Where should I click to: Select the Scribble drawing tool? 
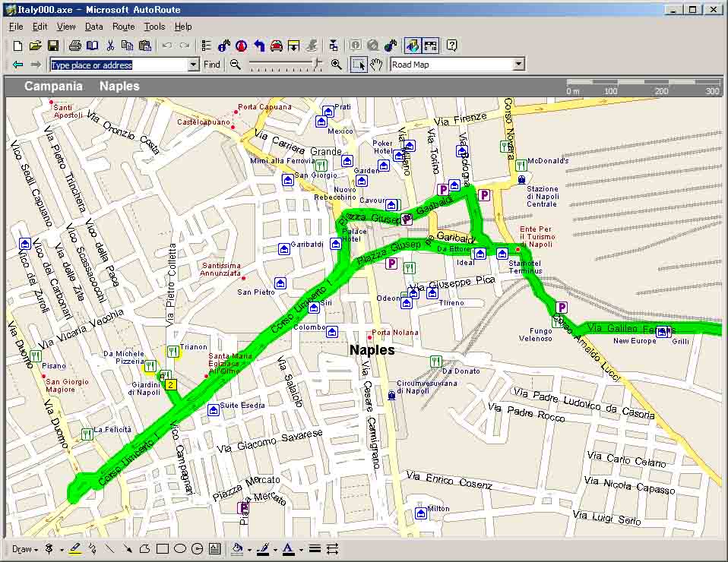click(93, 550)
